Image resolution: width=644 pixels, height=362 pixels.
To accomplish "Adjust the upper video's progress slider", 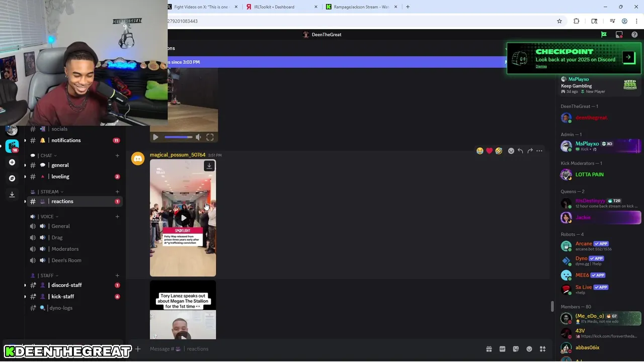I will pos(178,137).
